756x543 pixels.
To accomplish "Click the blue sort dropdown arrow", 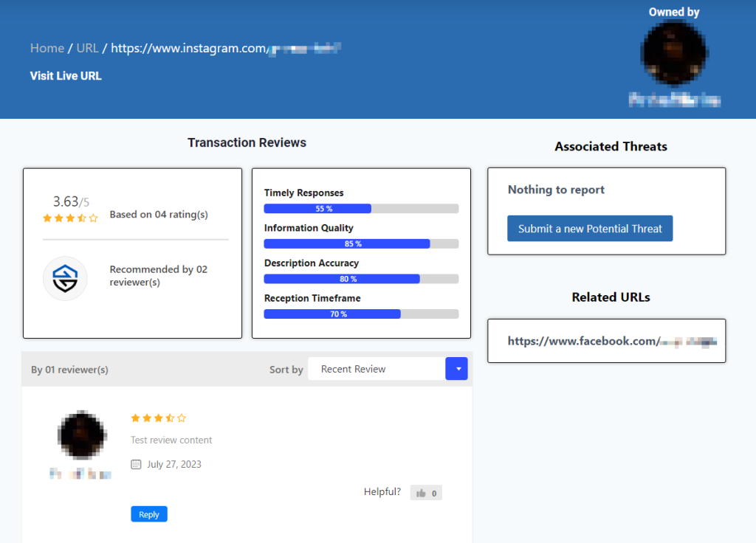I will pyautogui.click(x=456, y=369).
